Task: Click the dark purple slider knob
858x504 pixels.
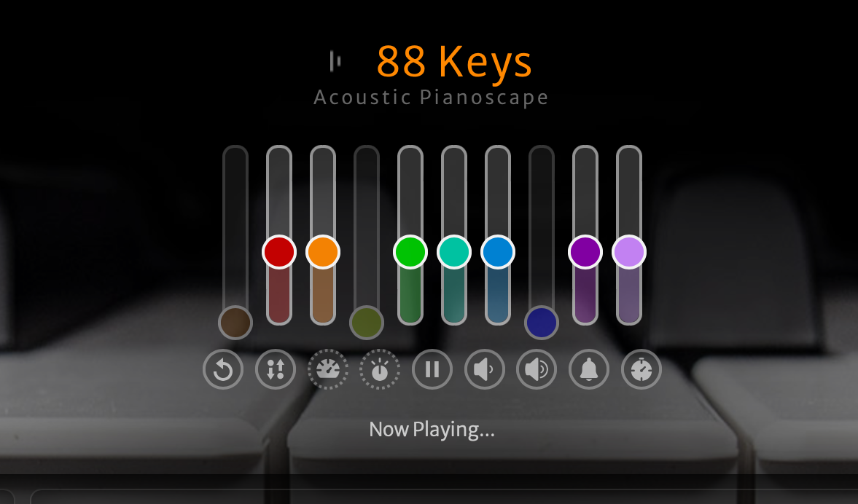Action: click(x=585, y=252)
